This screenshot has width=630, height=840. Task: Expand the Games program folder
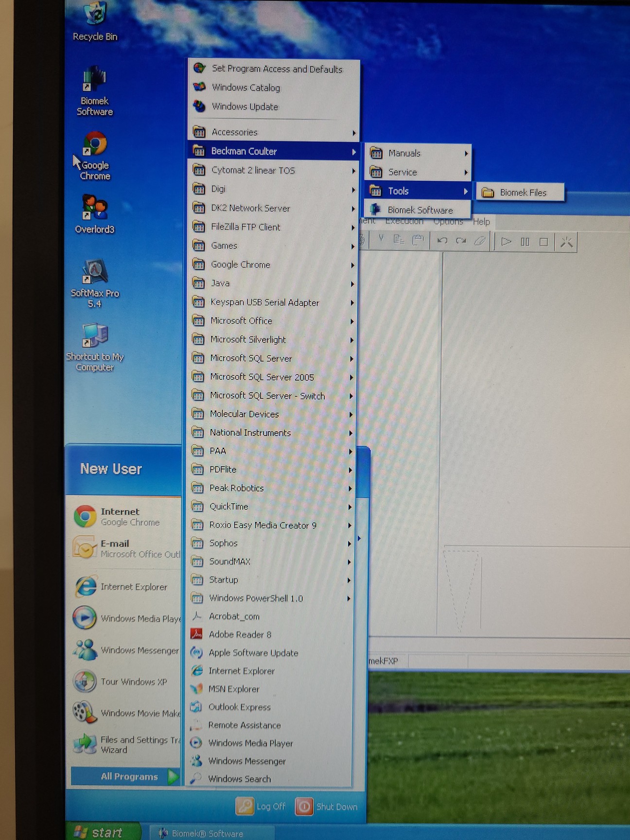pos(273,246)
